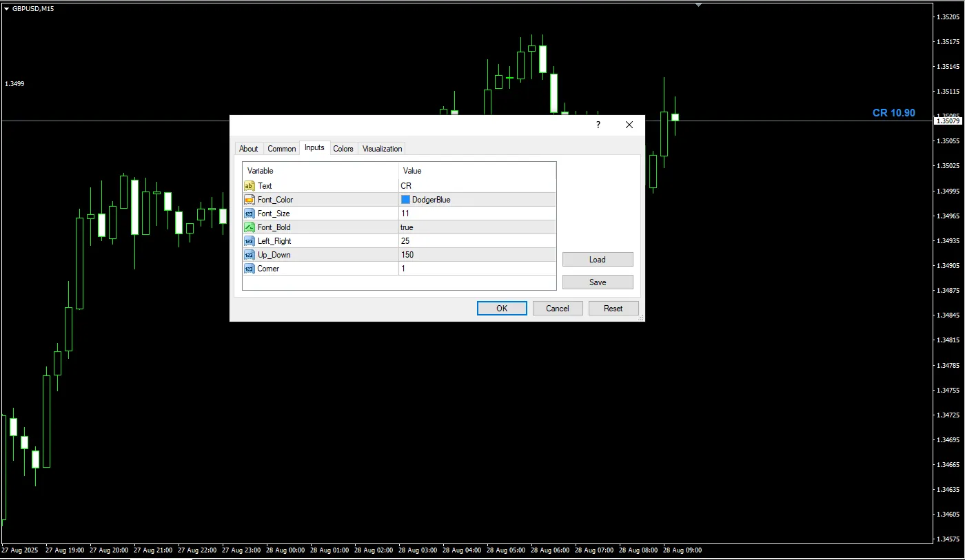Click the integer icon beside Left_Right
This screenshot has height=560, width=965.
pos(250,241)
